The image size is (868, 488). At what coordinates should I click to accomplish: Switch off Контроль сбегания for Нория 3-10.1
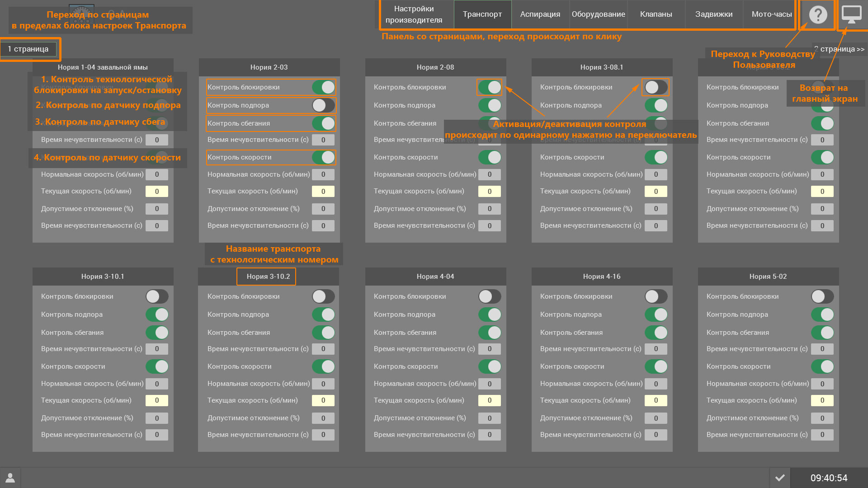(x=157, y=333)
